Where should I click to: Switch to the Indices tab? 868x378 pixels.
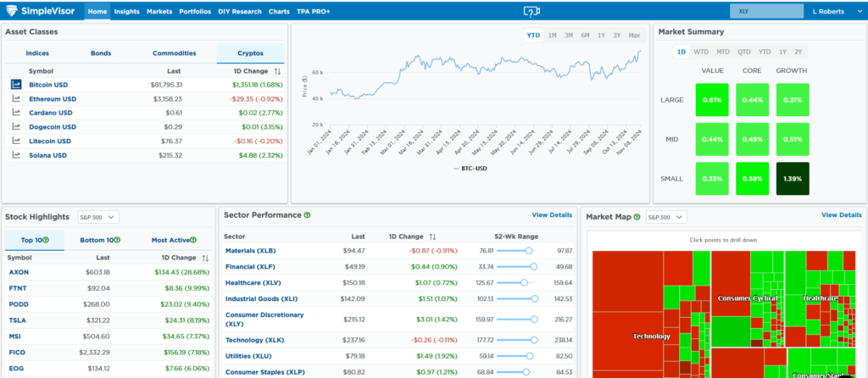point(37,53)
